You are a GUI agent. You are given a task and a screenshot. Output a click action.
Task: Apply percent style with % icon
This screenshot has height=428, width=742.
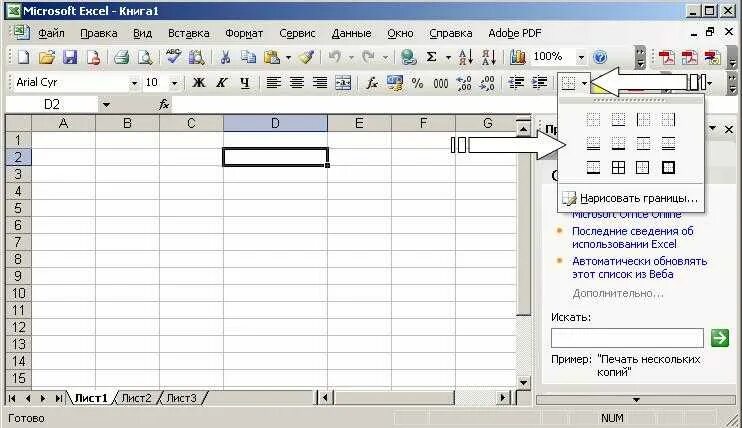417,83
